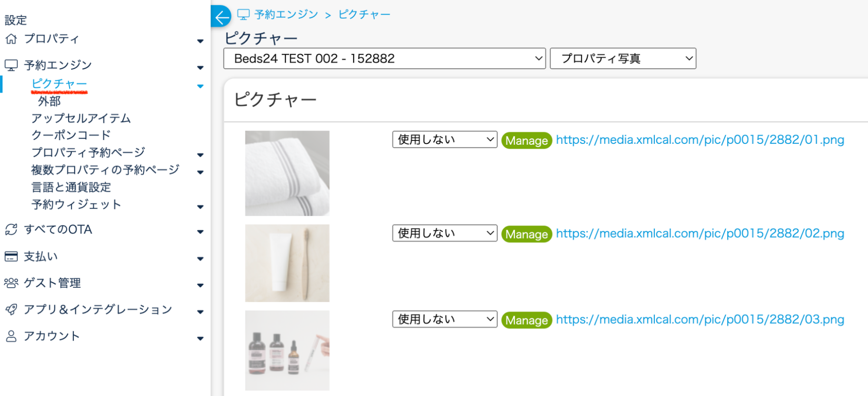
Task: Click the monitor icon in the breadcrumb
Action: [244, 14]
